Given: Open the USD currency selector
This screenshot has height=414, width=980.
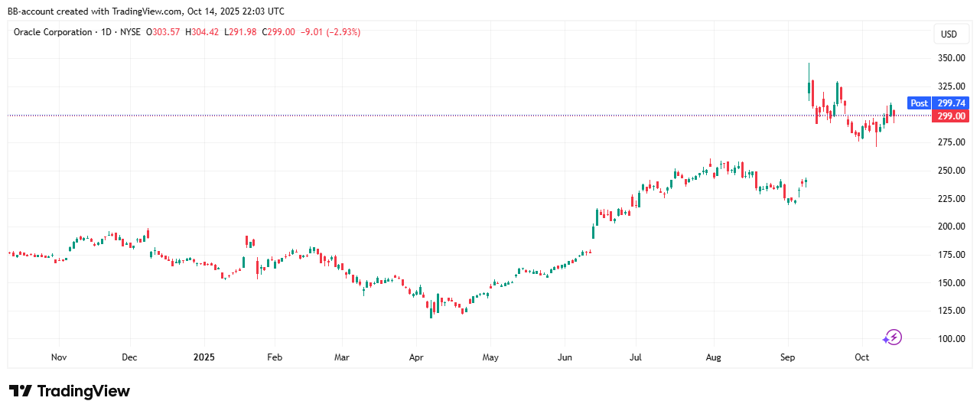Looking at the screenshot, I should tap(949, 34).
